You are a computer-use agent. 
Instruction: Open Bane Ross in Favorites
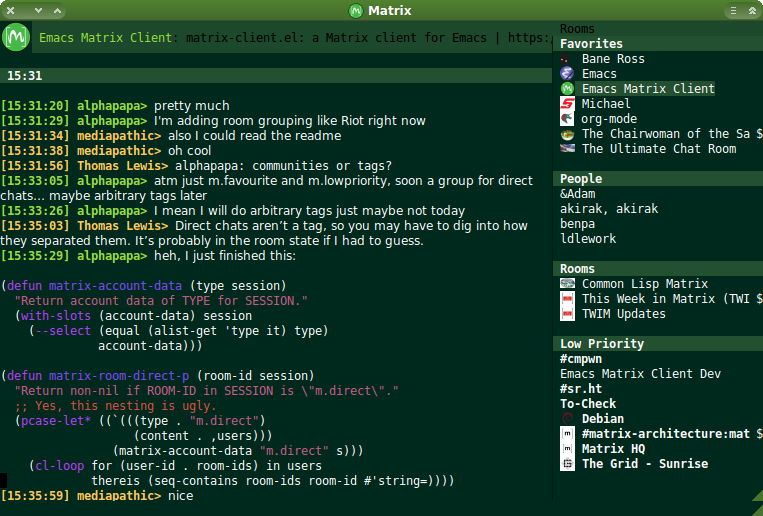[613, 59]
